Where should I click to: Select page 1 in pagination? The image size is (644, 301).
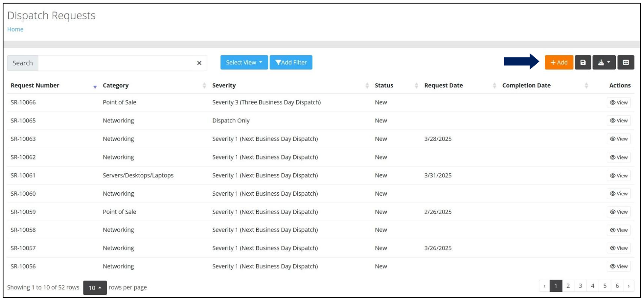pos(556,286)
